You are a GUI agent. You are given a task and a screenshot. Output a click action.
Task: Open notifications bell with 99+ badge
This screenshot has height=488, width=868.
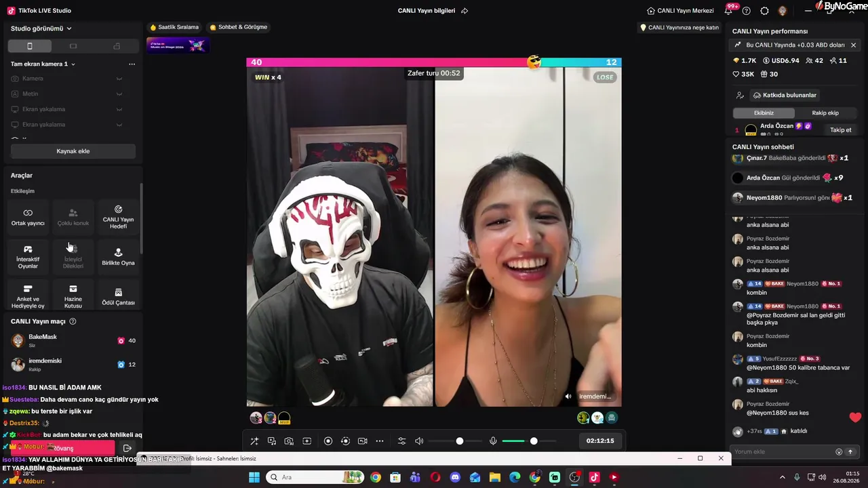[730, 10]
